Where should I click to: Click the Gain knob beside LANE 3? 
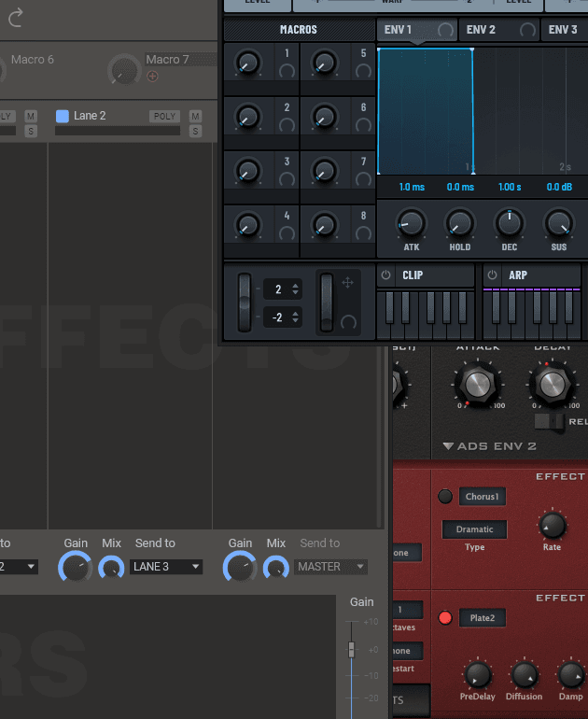76,567
